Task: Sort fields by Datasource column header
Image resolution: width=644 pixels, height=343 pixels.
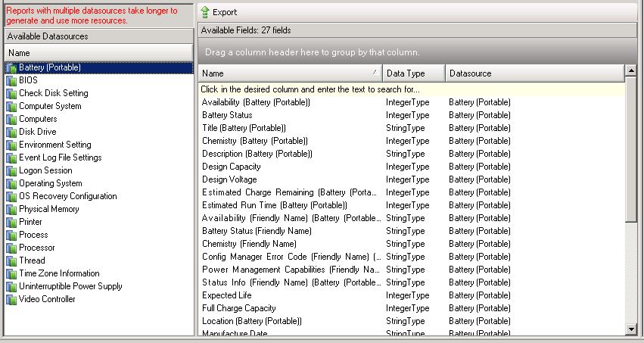Action: coord(535,73)
